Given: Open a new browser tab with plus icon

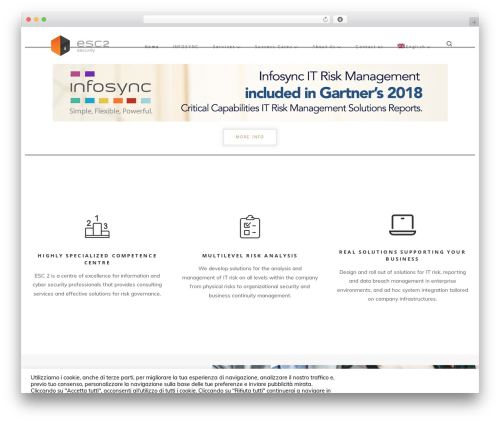Looking at the screenshot, I should pos(474,22).
